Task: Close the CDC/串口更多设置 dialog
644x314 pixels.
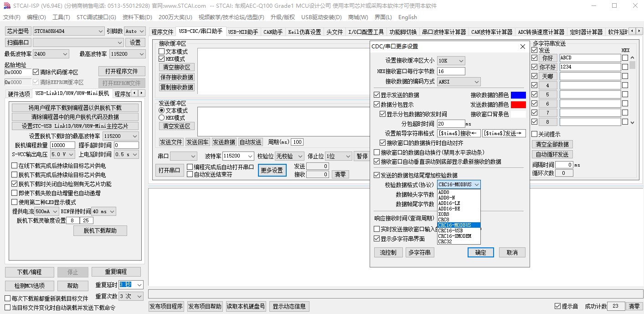Action: click(523, 47)
